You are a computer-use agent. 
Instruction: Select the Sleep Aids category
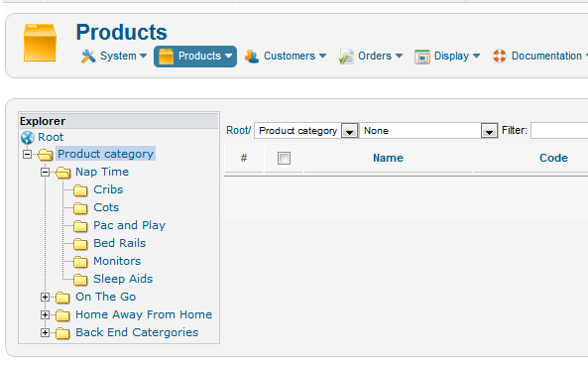(123, 279)
